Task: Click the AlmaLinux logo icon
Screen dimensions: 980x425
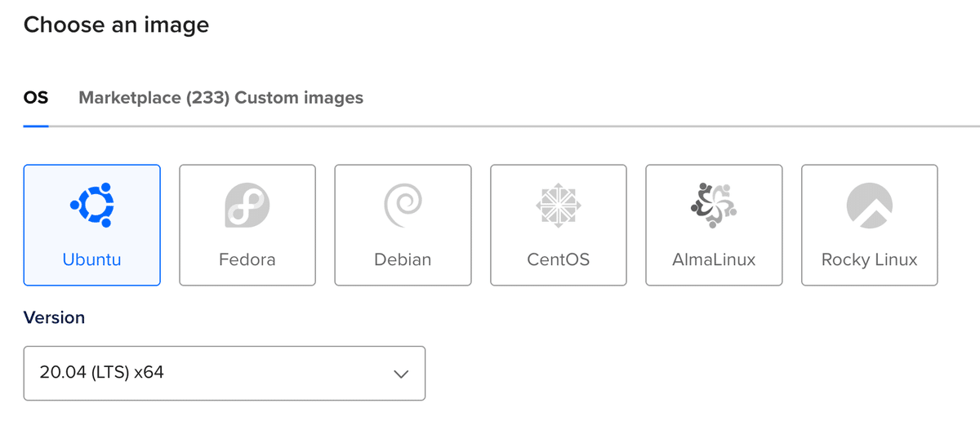Action: pyautogui.click(x=714, y=206)
